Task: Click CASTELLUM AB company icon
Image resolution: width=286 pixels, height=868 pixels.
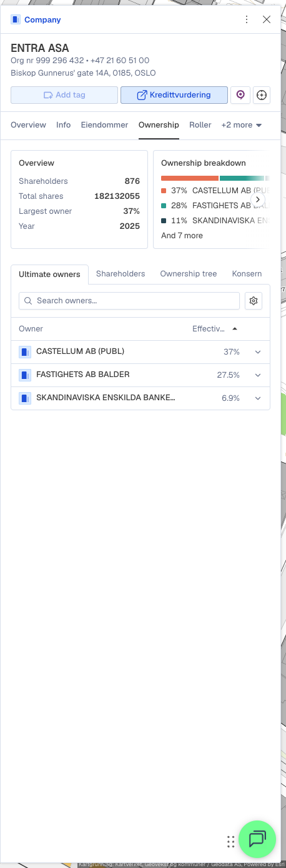Action: [25, 352]
